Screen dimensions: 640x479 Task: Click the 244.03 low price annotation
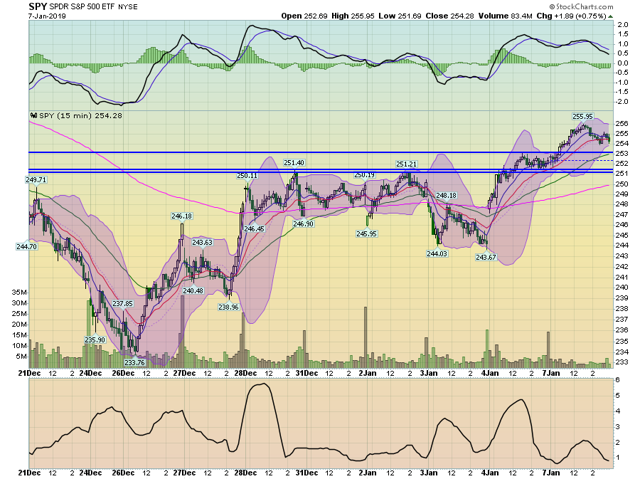coord(437,254)
